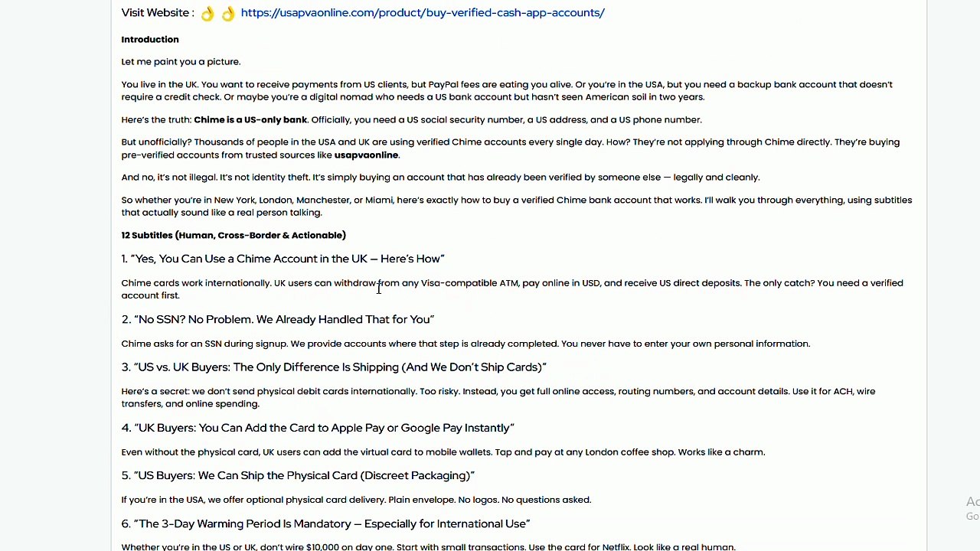Click the second OK hand emoji icon

coord(228,13)
